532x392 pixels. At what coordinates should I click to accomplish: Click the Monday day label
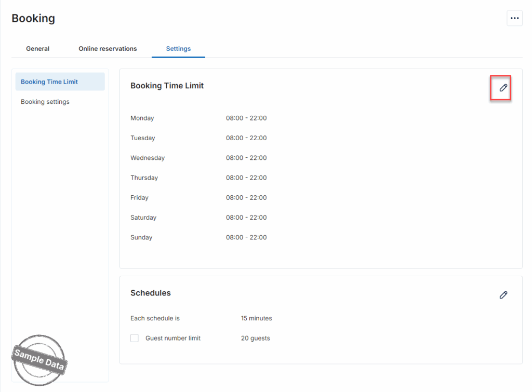pos(142,118)
